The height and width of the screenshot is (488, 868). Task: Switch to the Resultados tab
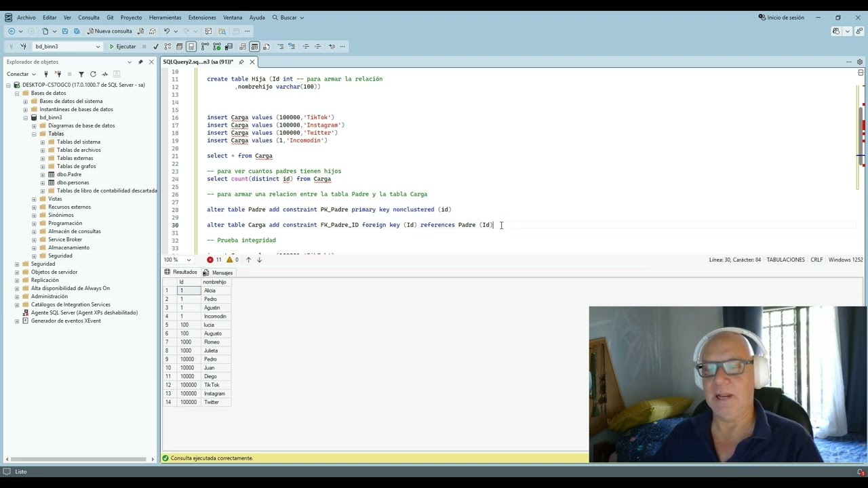coord(181,272)
